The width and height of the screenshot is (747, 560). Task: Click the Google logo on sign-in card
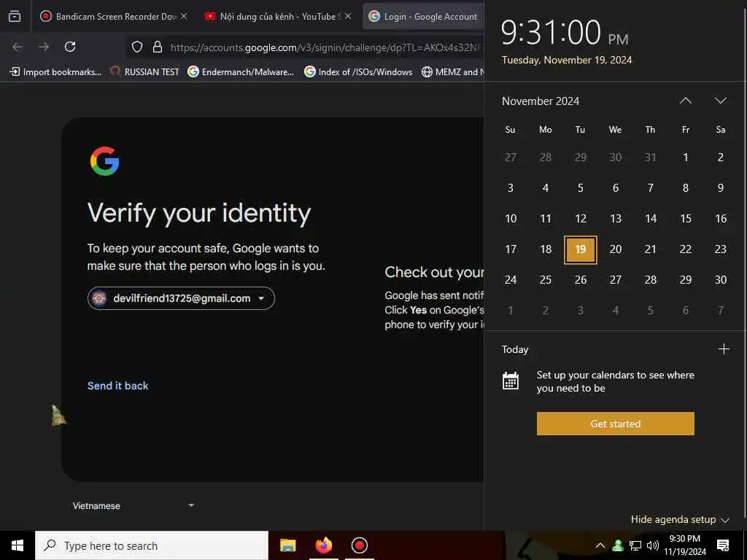click(x=104, y=161)
